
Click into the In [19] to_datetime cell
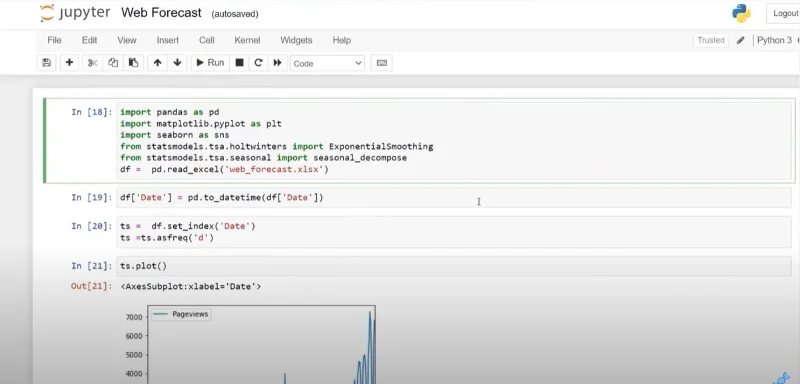(454, 198)
